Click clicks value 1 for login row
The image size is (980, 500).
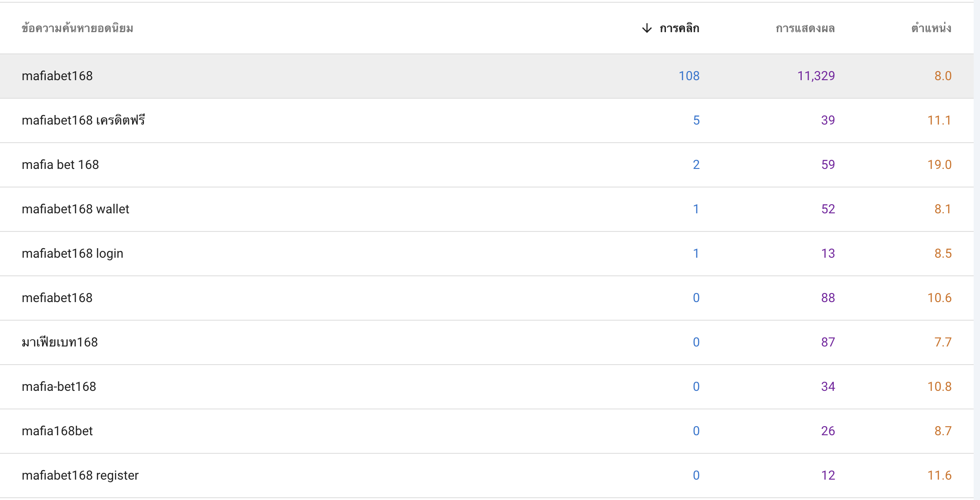(x=696, y=253)
